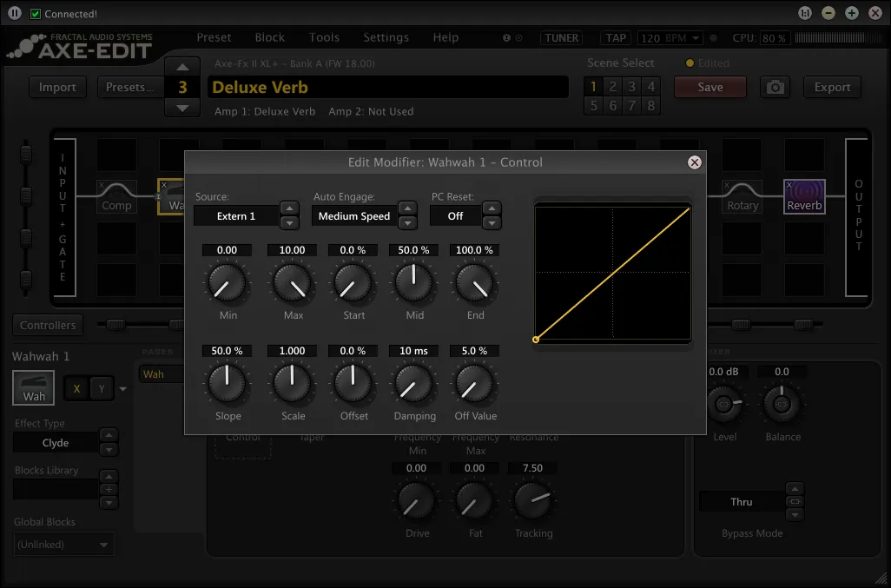Switch to the Y state
891x588 pixels.
click(102, 388)
